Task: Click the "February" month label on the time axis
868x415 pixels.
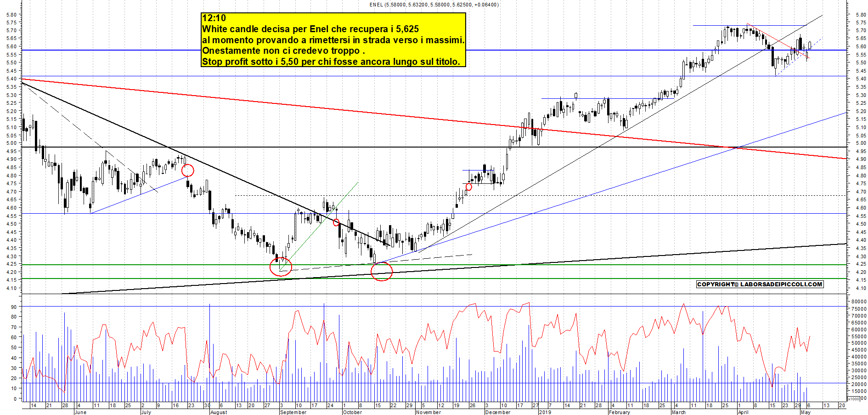Action: [619, 412]
